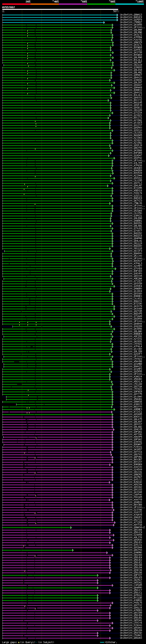
Task: Click hit label UniRef100_A5GXL9
Action: [131, 382]
